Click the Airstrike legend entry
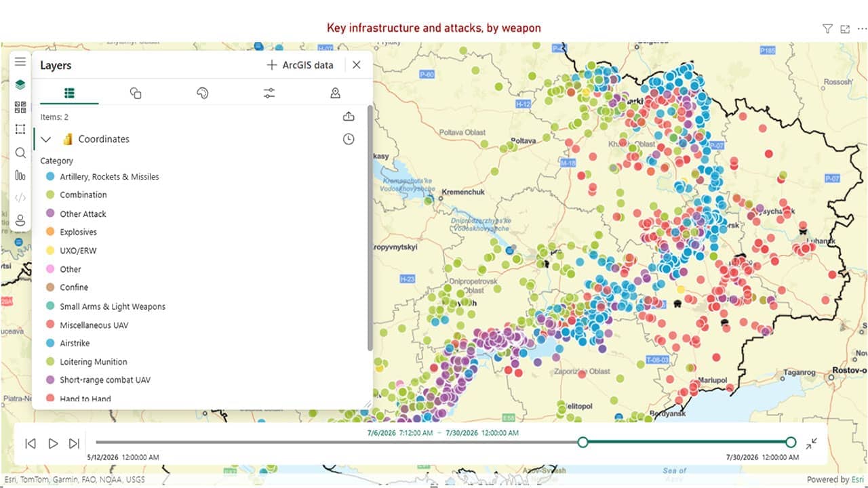Screen dimensions: 868x488 click(75, 343)
